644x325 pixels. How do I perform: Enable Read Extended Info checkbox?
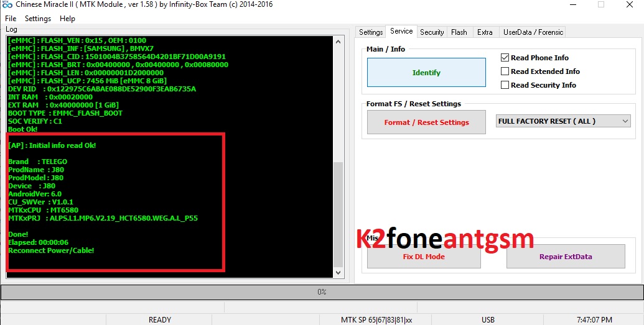point(505,71)
